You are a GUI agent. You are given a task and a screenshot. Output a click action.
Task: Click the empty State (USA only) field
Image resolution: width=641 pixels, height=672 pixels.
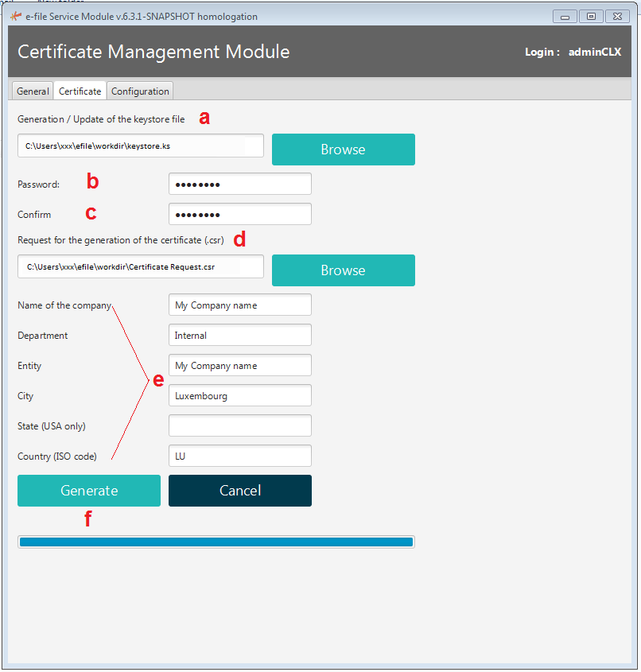click(x=240, y=425)
